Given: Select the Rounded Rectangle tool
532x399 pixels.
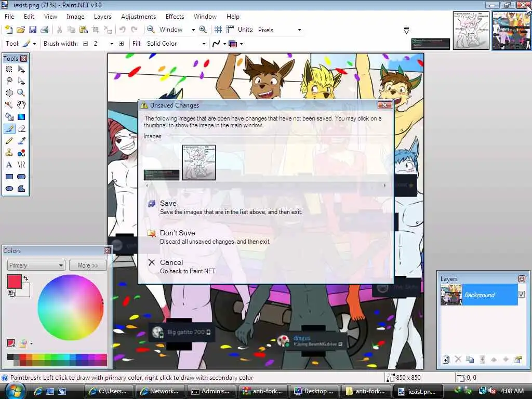Looking at the screenshot, I should tap(21, 177).
